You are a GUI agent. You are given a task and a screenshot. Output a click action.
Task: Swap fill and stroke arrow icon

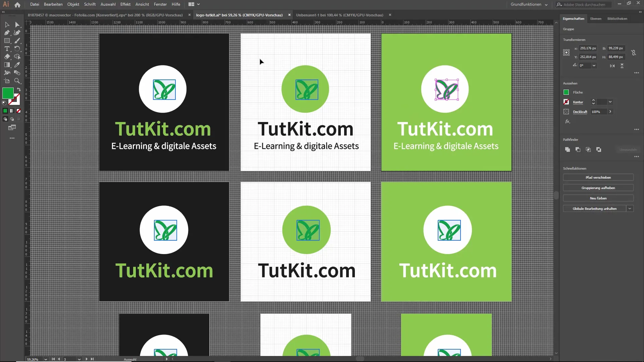(19, 89)
